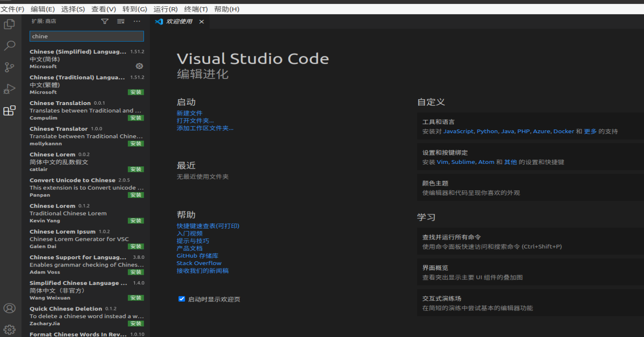Viewport: 644px width, 337px height.
Task: Click the Azure support link
Action: [x=541, y=131]
